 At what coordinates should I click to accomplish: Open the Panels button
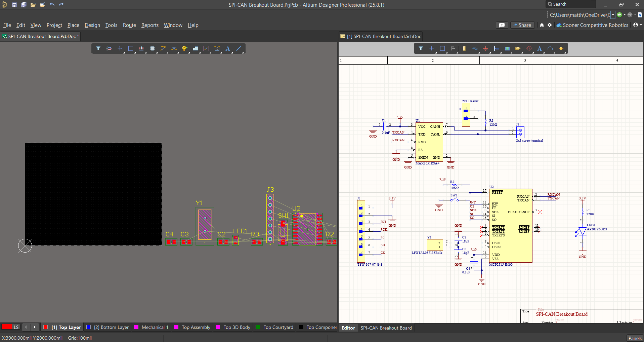(x=635, y=338)
